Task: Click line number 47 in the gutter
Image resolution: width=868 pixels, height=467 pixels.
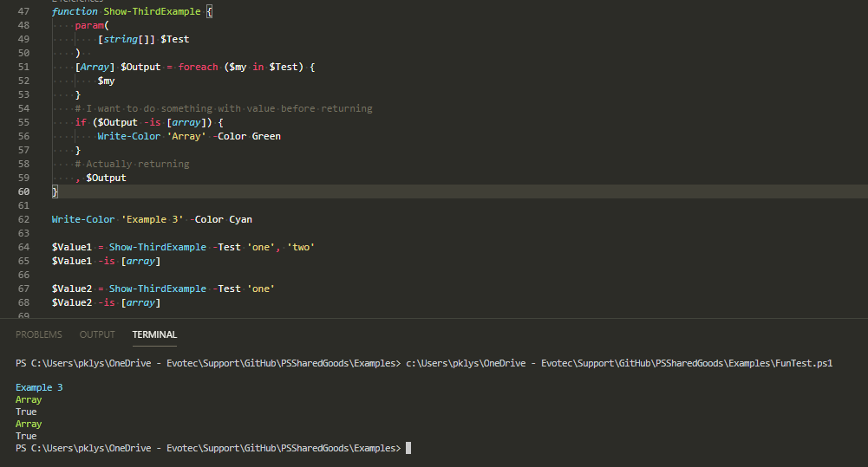Action: tap(23, 11)
